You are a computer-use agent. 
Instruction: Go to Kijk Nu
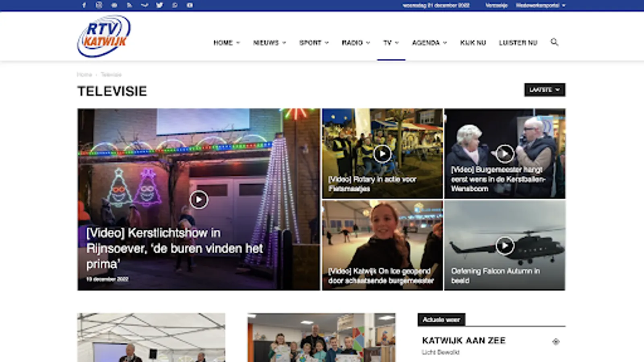[473, 43]
